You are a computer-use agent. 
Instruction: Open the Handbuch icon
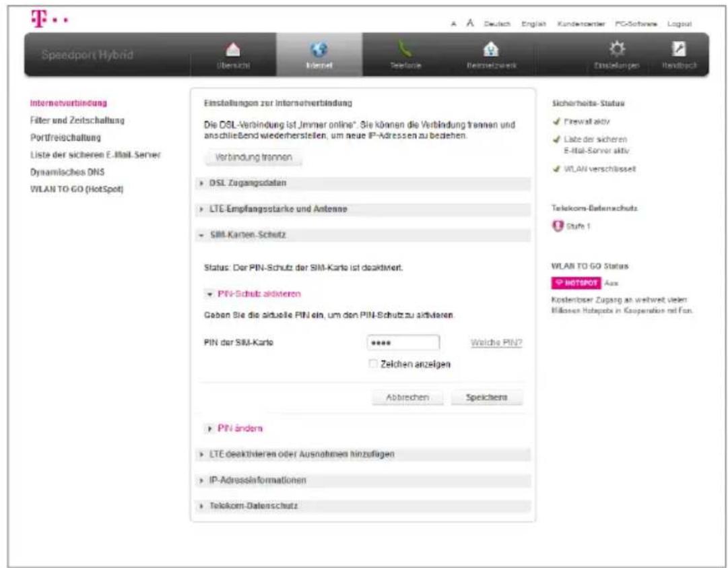coord(680,49)
